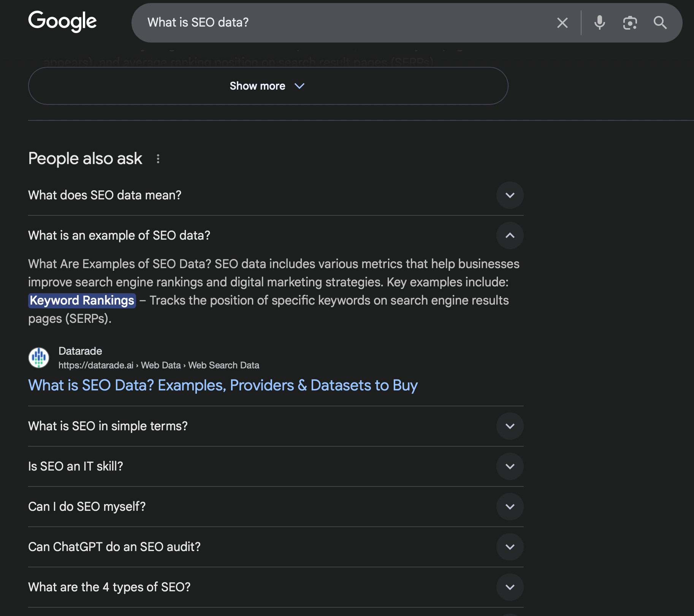Open the People also ask options menu
Screen dimensions: 694x616
158,159
